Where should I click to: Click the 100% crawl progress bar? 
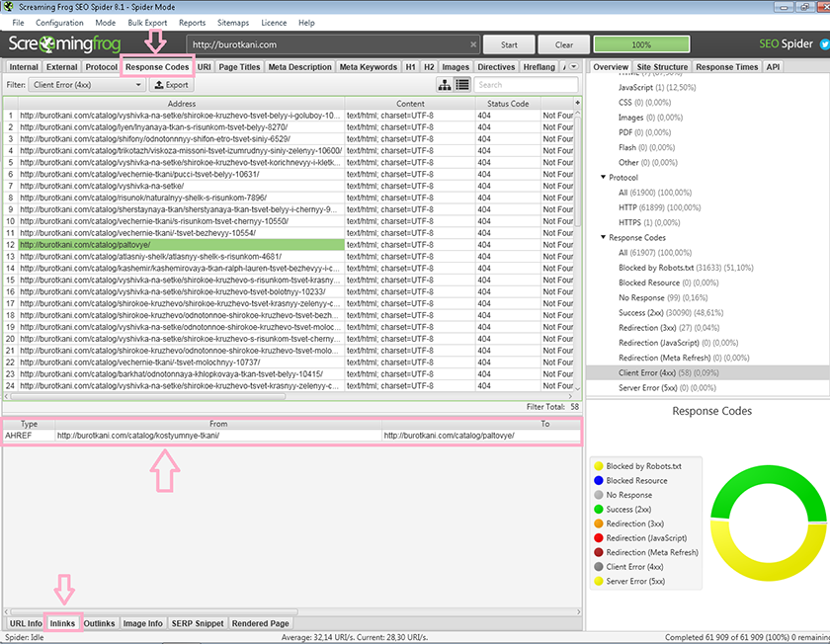[641, 45]
